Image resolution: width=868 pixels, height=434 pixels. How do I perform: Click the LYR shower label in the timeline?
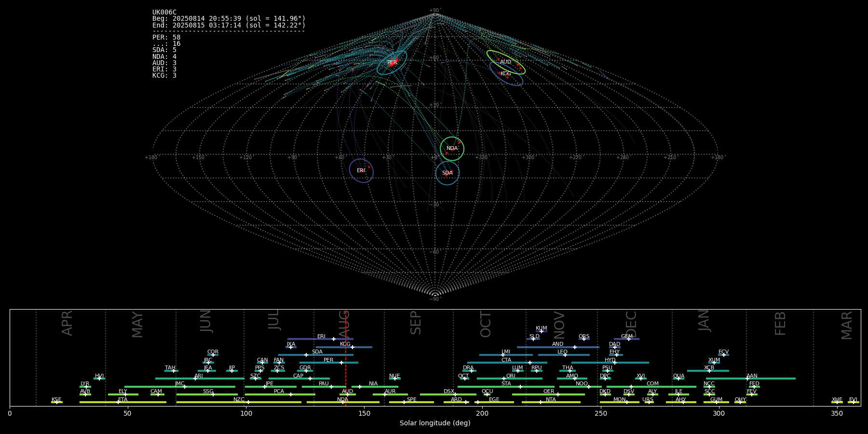(85, 384)
